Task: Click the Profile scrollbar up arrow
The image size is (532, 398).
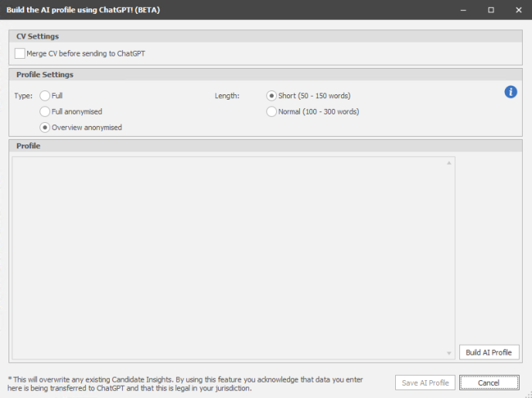Action: click(x=449, y=162)
